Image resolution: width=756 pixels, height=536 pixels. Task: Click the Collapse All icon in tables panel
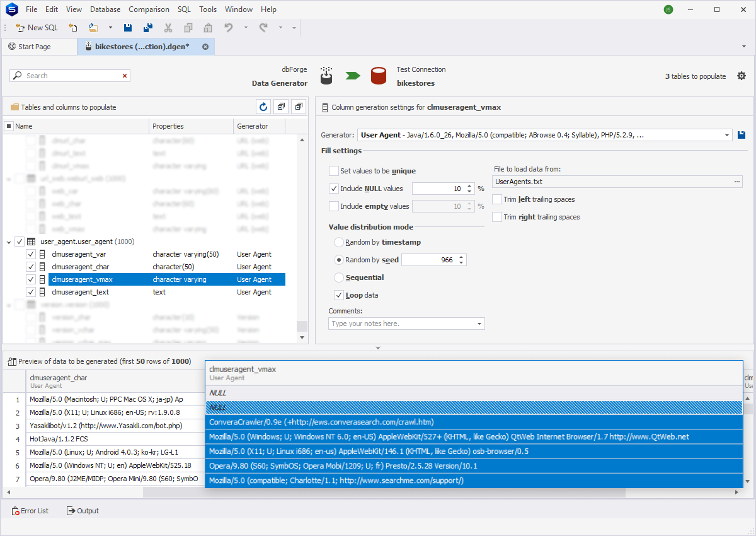click(x=299, y=107)
